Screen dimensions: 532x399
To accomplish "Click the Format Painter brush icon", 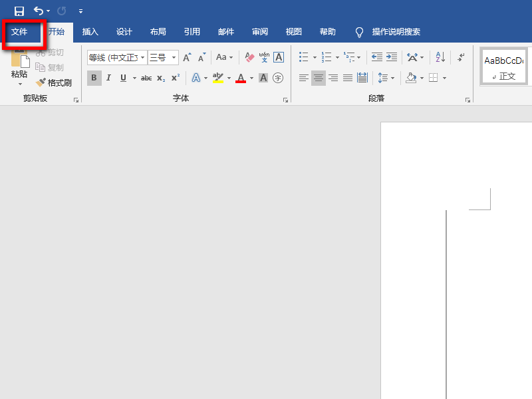I will [41, 82].
